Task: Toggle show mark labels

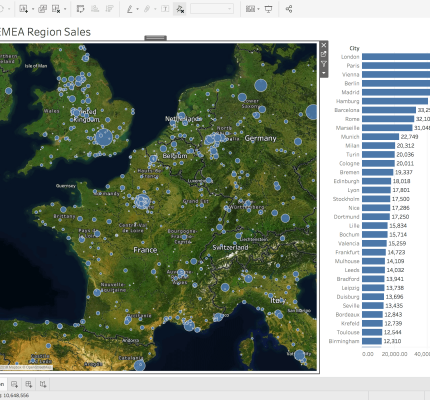Action: pos(165,9)
